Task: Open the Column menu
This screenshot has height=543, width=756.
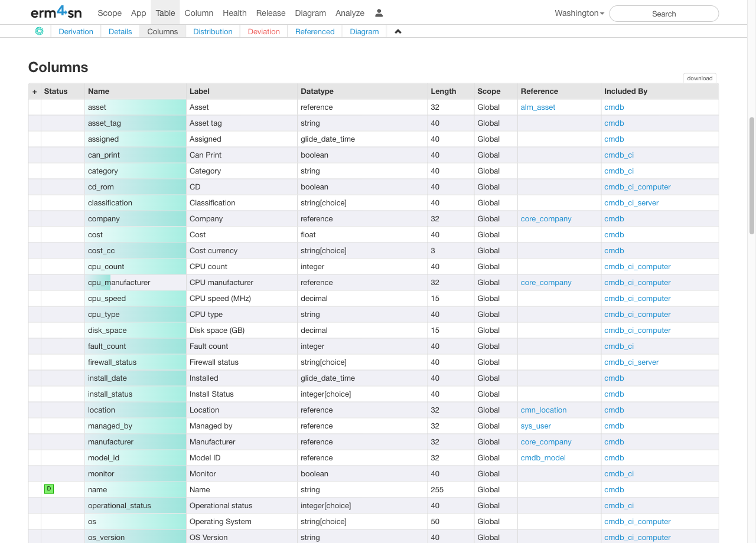Action: click(x=199, y=12)
